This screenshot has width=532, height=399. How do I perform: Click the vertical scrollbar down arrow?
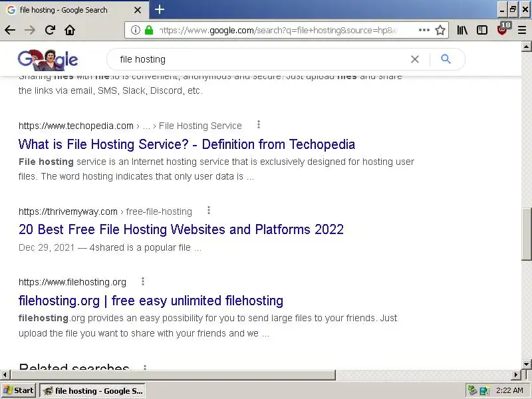coord(526,364)
